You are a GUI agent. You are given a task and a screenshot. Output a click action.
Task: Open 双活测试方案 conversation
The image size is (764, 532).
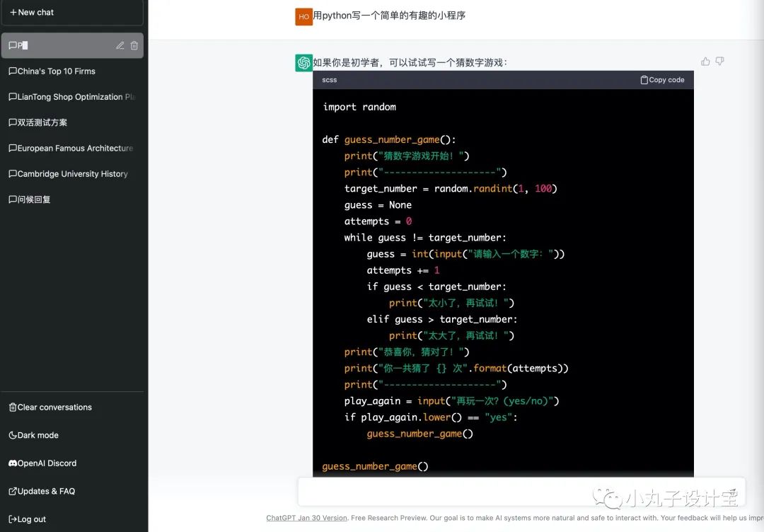(72, 122)
